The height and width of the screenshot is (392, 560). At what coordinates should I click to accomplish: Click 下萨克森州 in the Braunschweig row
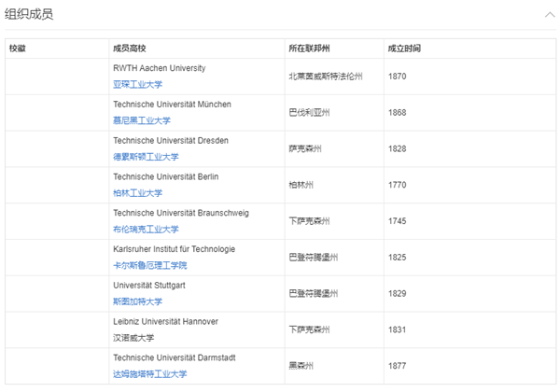pos(309,221)
